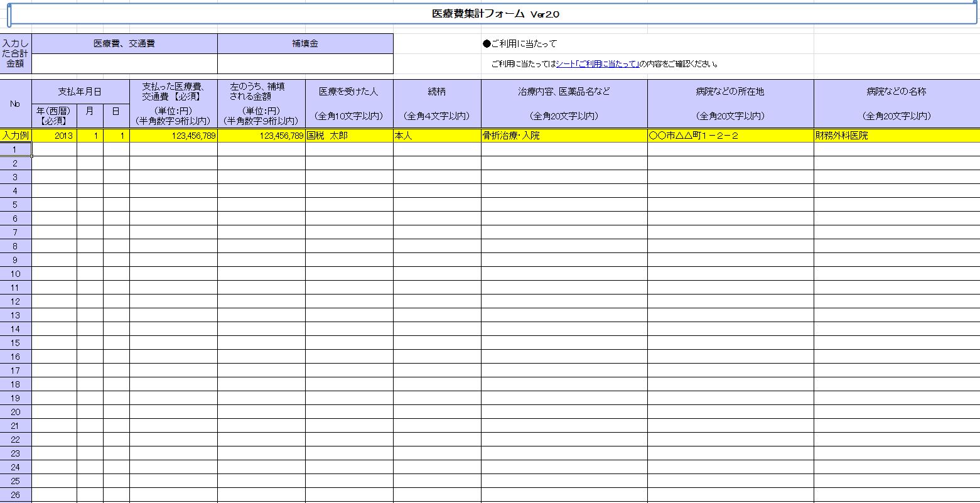Click the example year value 2013
Image resolution: width=980 pixels, height=503 pixels.
[55, 135]
